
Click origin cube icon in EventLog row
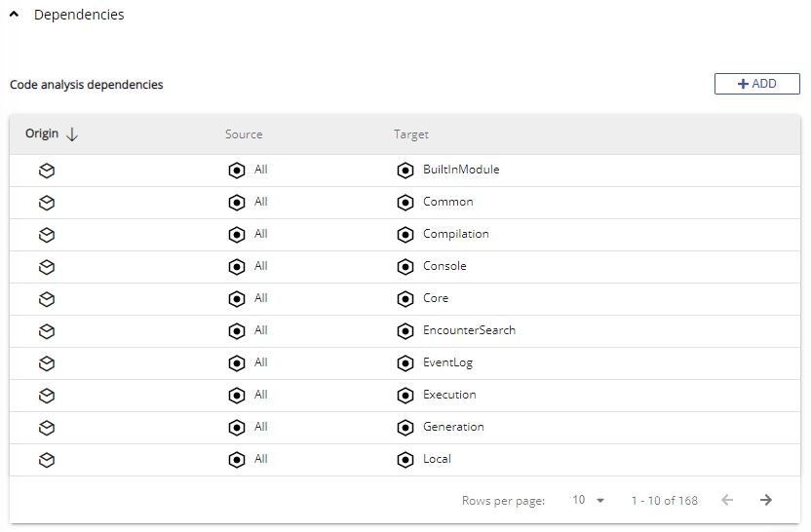(47, 363)
